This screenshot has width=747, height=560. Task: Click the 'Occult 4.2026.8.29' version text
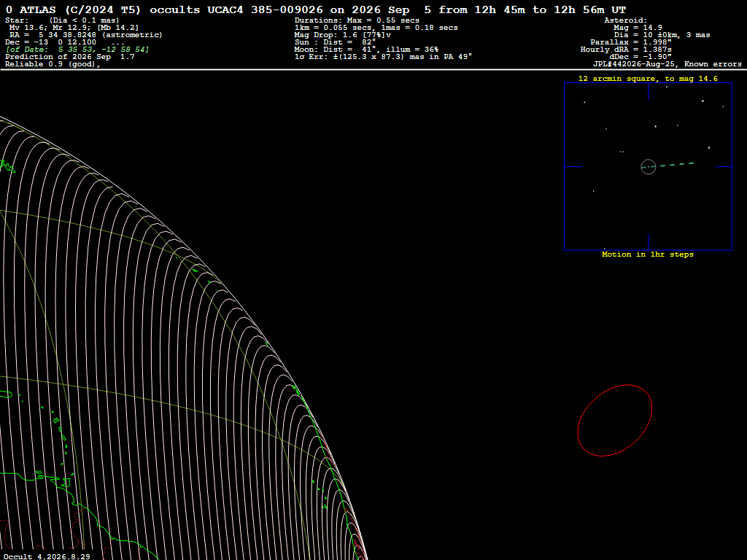(x=47, y=556)
